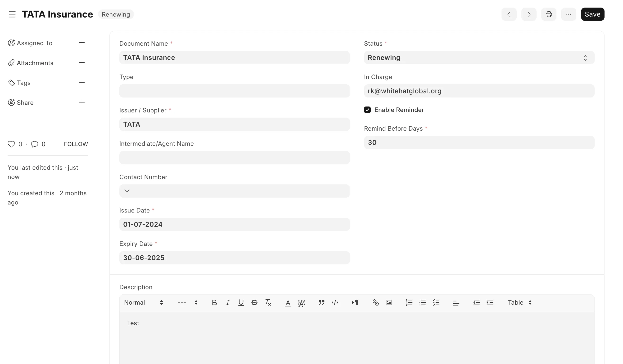623x364 pixels.
Task: Open the Status dropdown set to Renewing
Action: 479,58
